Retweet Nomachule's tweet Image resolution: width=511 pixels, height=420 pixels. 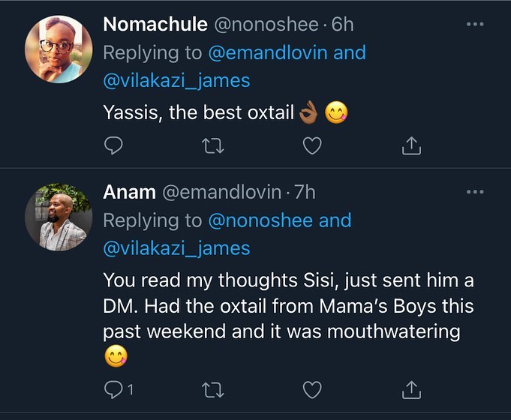coord(214,146)
